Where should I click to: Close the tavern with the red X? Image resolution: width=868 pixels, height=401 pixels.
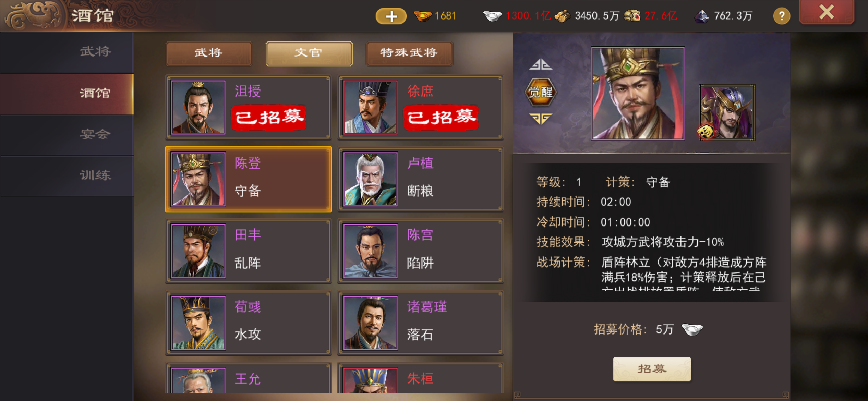827,13
